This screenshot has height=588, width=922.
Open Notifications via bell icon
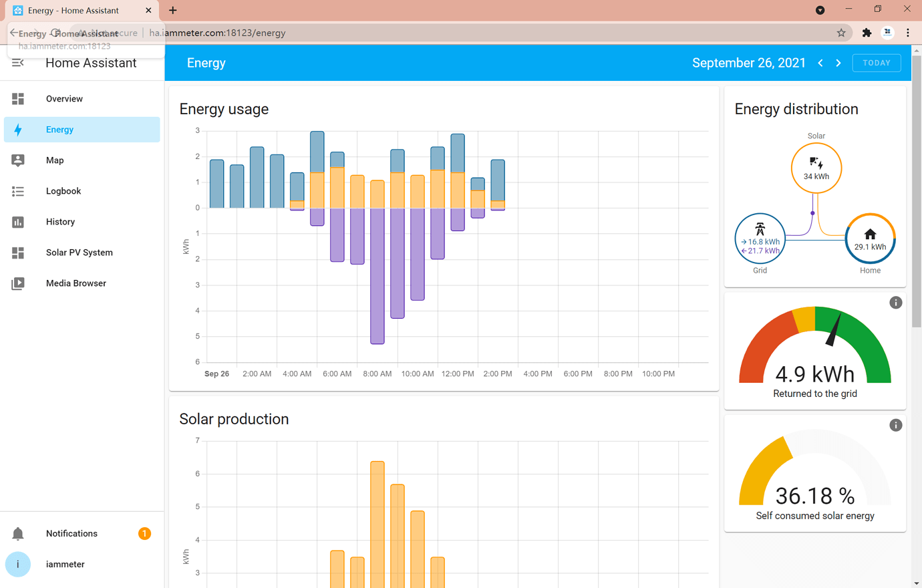(x=18, y=533)
